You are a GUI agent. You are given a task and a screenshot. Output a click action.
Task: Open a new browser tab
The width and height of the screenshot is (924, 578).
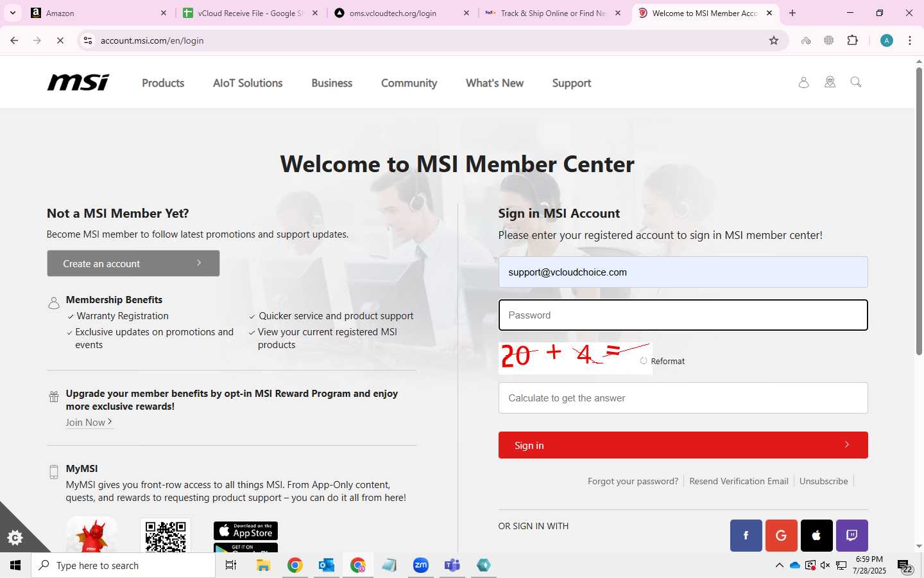[x=792, y=13]
